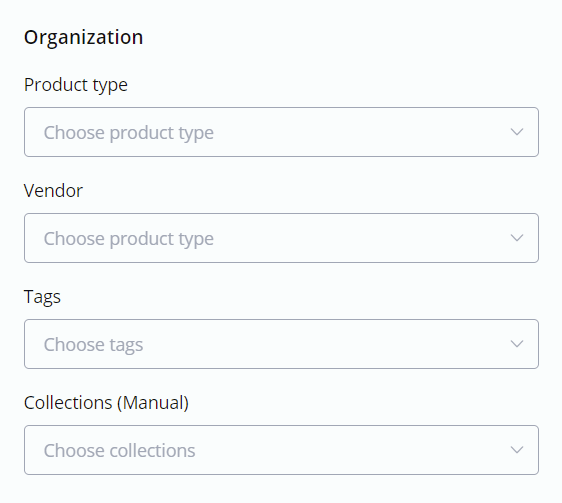Screen dimensions: 562x503
Task: Click the chevron arrow in Tags field
Action: 516,344
